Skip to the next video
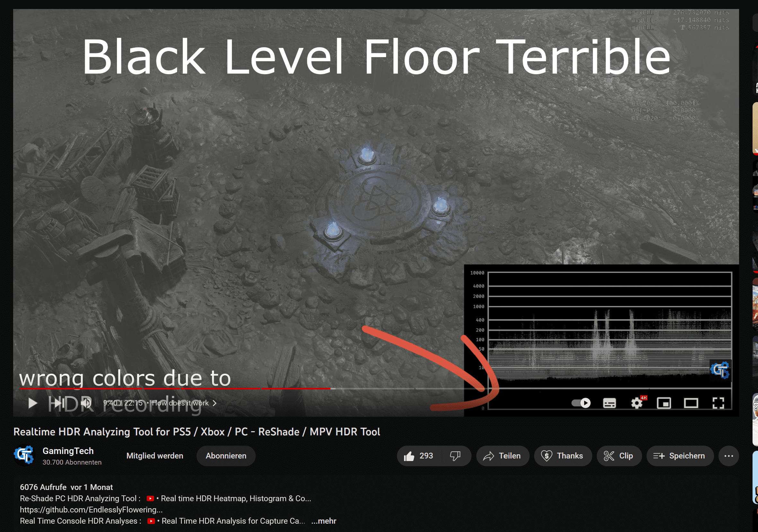 pyautogui.click(x=59, y=403)
